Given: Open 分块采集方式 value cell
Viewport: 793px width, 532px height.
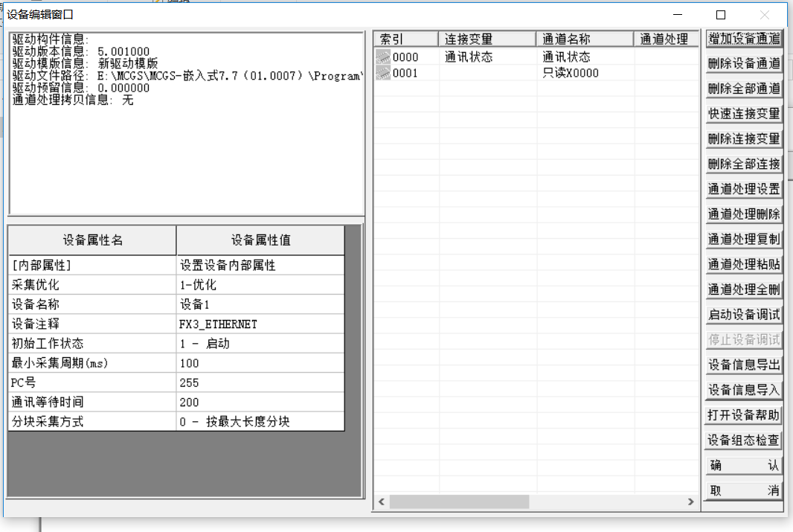Looking at the screenshot, I should 260,421.
